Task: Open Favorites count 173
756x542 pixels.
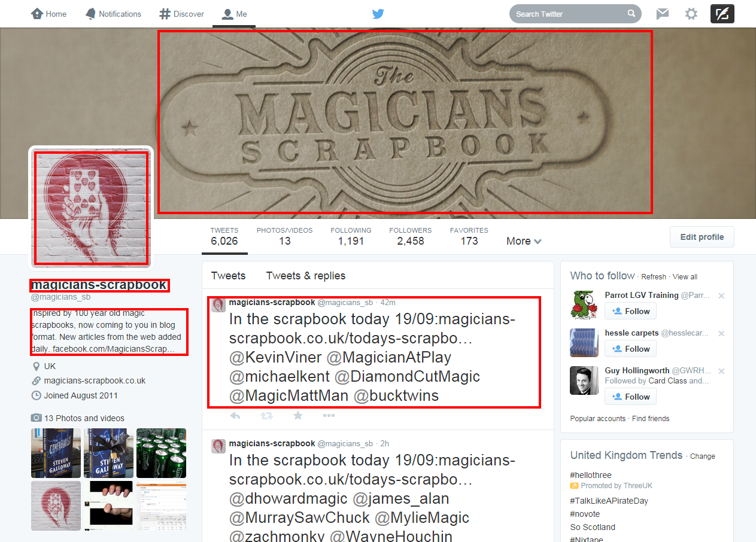Action: click(469, 236)
